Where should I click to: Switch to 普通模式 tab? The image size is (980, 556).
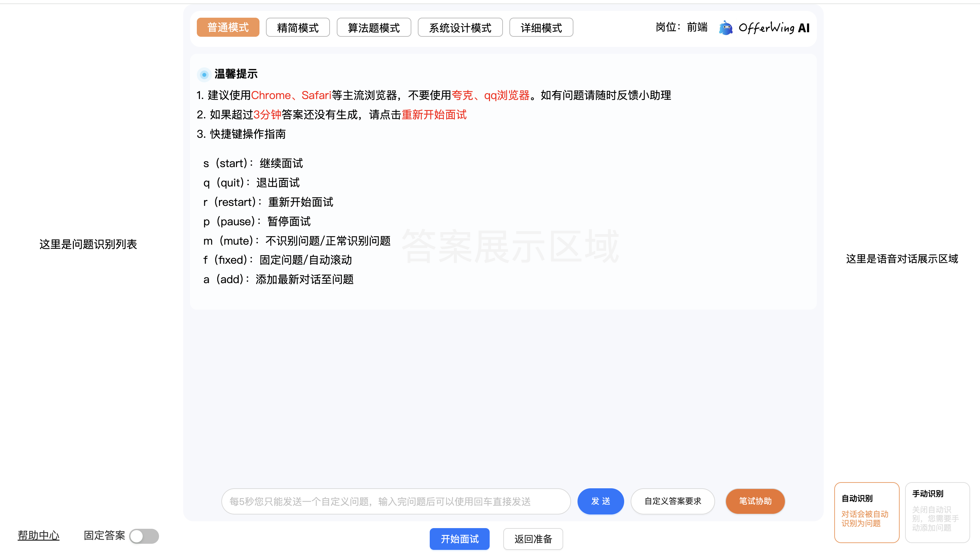(228, 28)
